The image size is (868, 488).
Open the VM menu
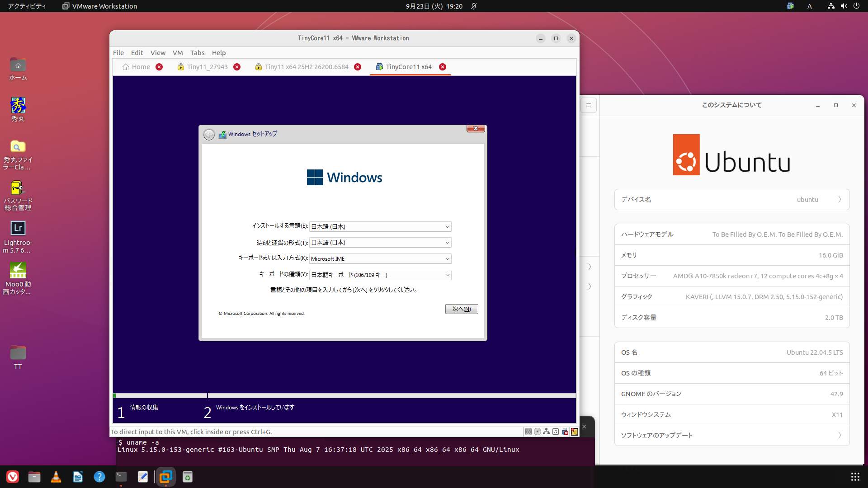(x=177, y=53)
